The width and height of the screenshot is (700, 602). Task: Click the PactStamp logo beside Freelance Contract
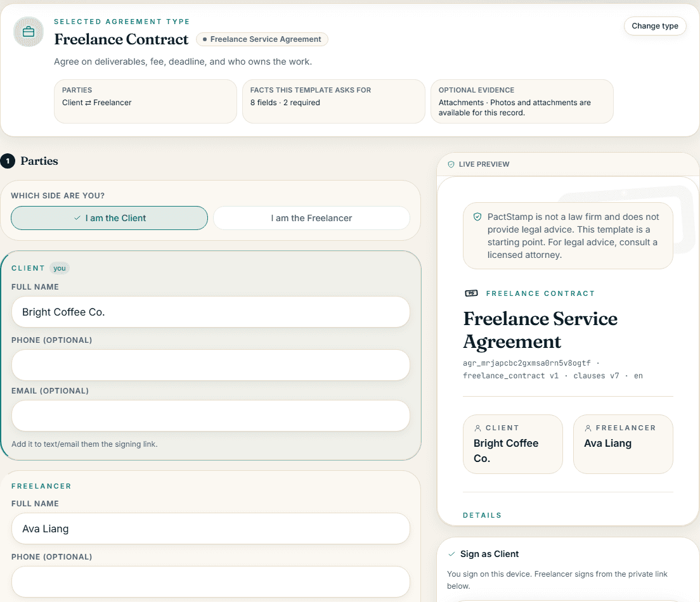[x=472, y=293]
